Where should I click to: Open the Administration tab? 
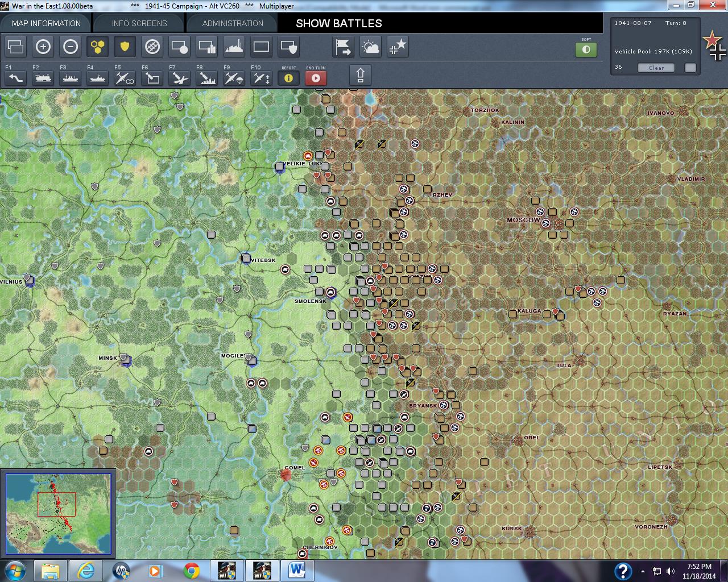(x=233, y=23)
